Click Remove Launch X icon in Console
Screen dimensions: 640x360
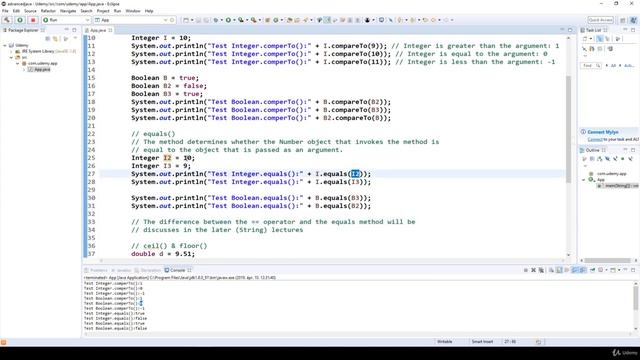[x=533, y=270]
